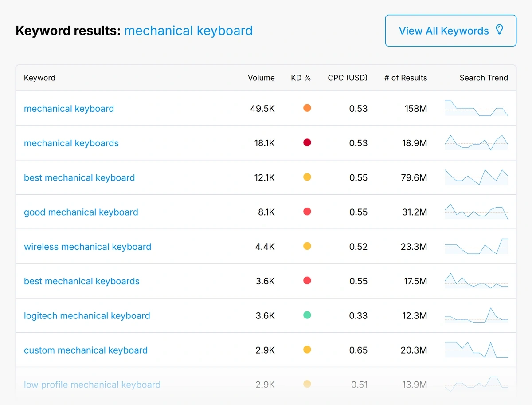Select the green KD dot for "logitech mechanical keyboard"
This screenshot has width=532, height=405.
coord(307,315)
